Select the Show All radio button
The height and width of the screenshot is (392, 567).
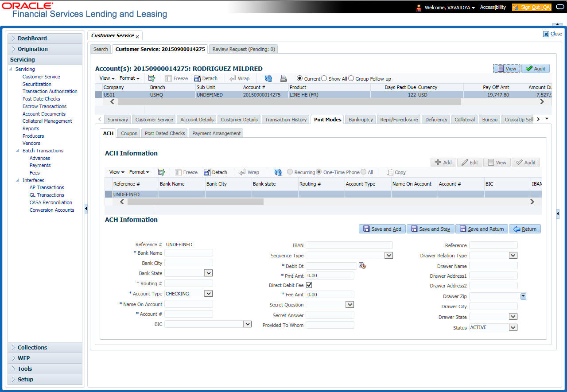point(324,78)
